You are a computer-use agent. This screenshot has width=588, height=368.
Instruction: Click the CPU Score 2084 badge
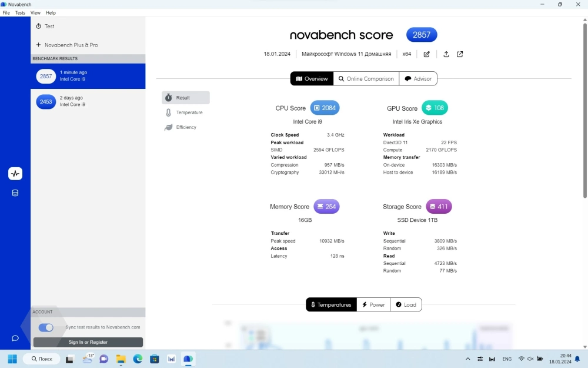(x=324, y=108)
